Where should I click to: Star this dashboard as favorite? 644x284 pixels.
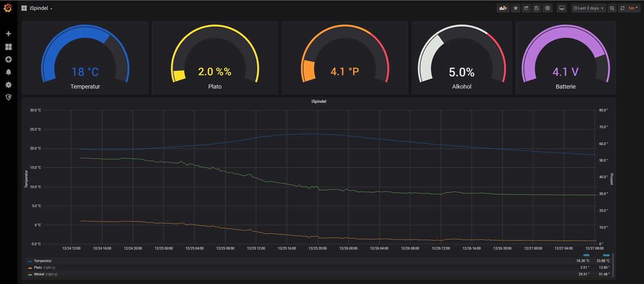[516, 8]
